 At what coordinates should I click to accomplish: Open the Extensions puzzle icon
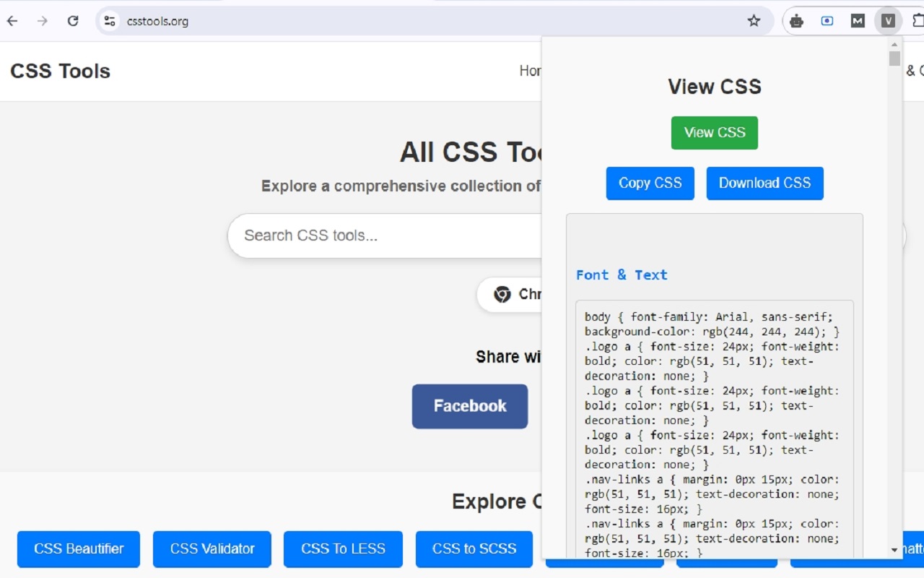(x=918, y=21)
